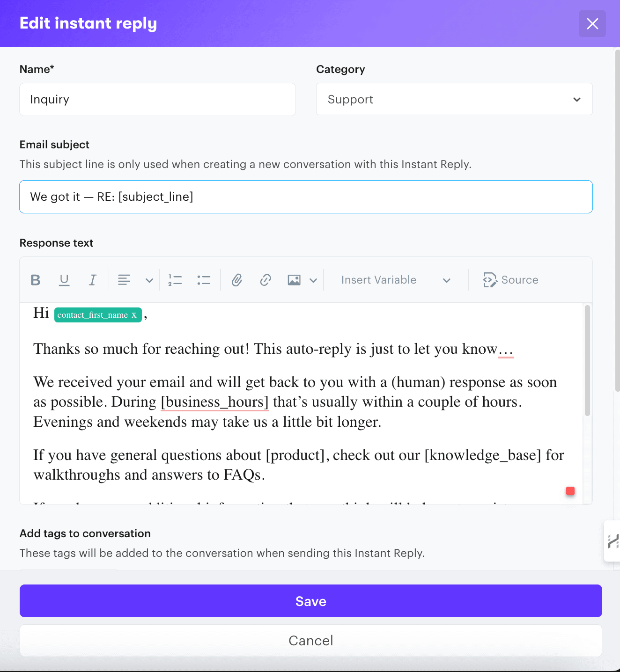Expand the alignment options chevron

click(149, 279)
